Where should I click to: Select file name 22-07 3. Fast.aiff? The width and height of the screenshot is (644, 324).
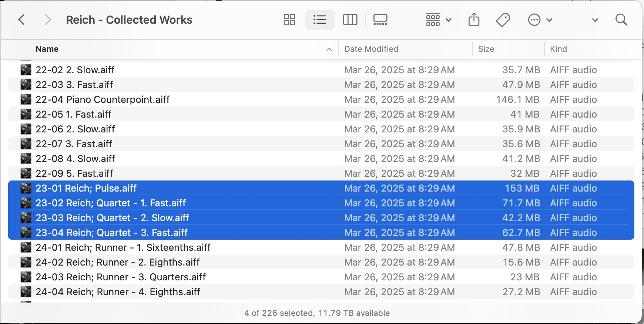point(74,144)
